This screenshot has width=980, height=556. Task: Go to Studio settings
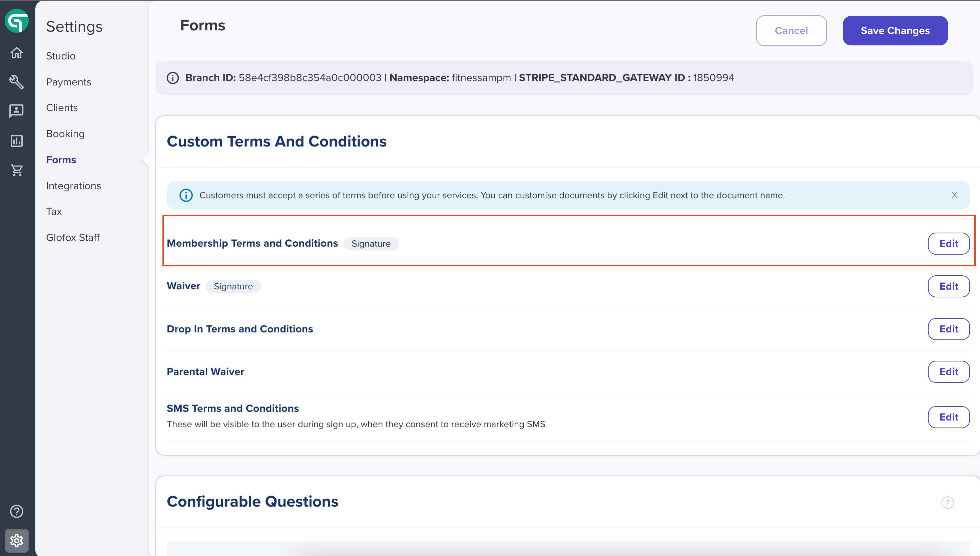(61, 56)
